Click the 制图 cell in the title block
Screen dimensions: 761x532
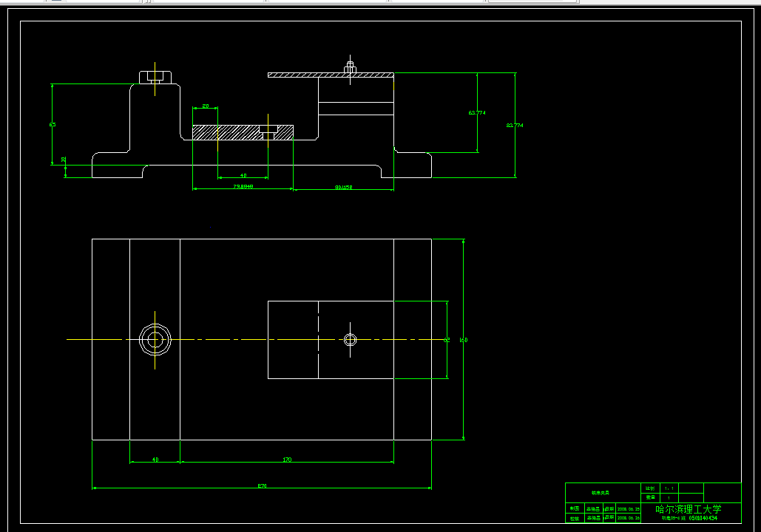575,508
